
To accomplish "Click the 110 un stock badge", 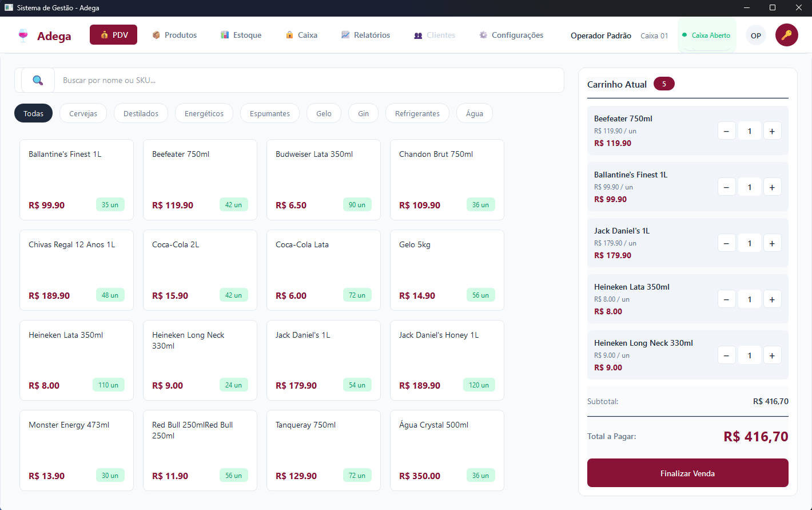I will 109,385.
